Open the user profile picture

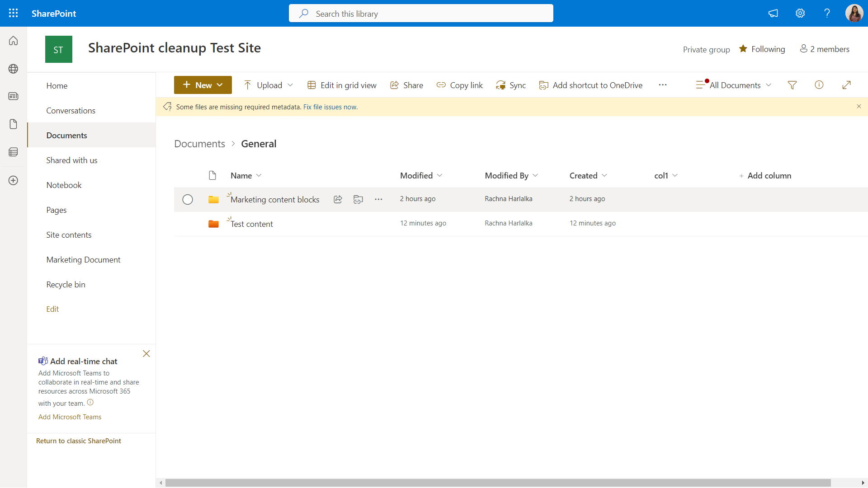[854, 13]
